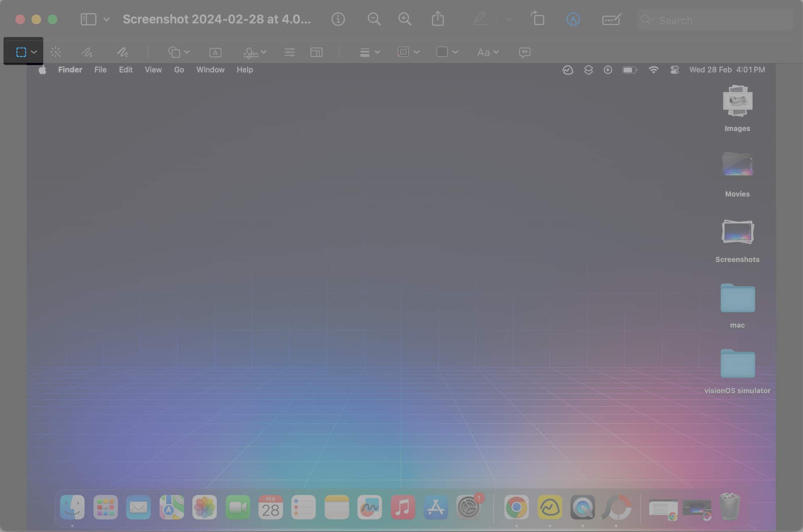Select the sketch/pencil annotation tool

tap(88, 51)
